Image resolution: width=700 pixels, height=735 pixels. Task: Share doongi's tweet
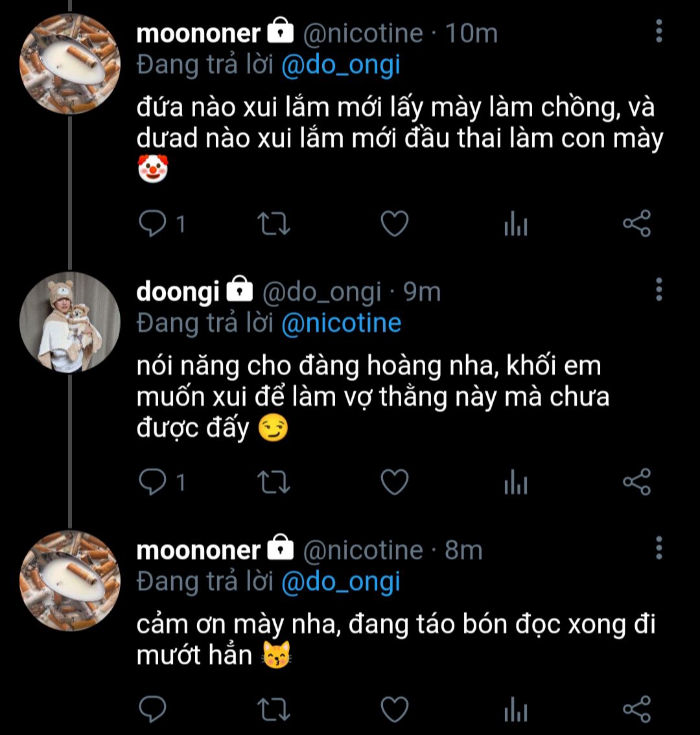(x=636, y=482)
